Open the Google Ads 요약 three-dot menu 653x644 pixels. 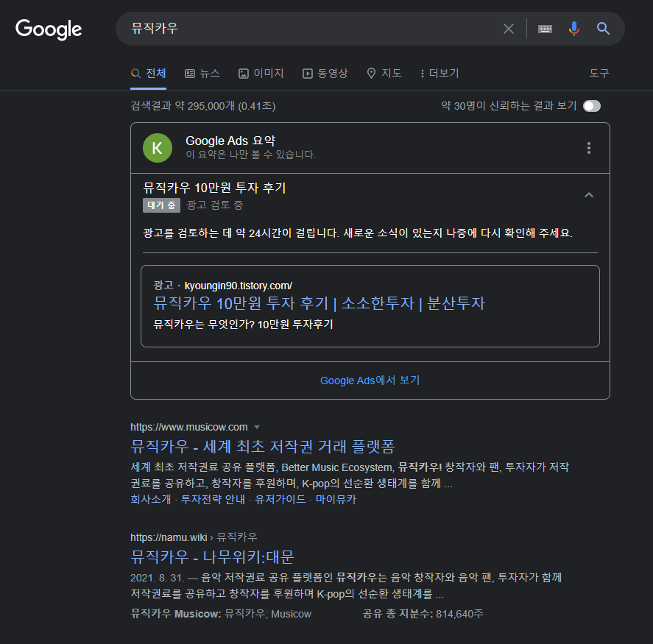pos(589,148)
